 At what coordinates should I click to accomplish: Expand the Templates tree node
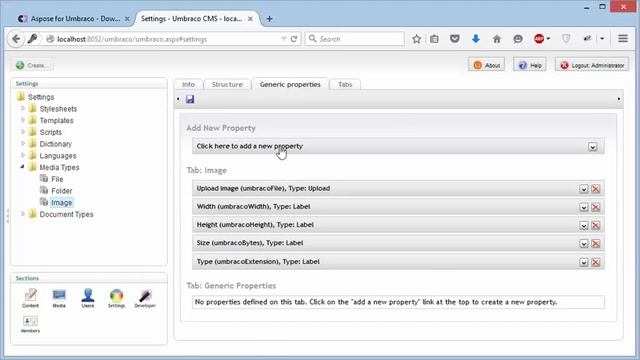[23, 120]
